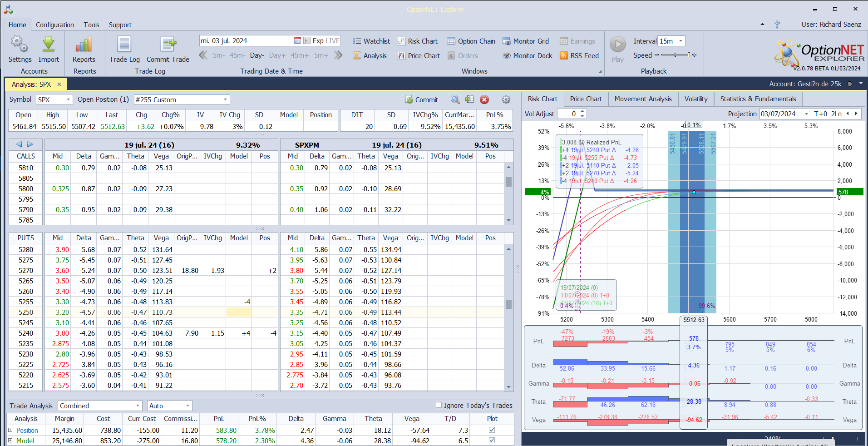Image resolution: width=868 pixels, height=446 pixels.
Task: Open the account selector dropdown arrow
Action: 861,84
